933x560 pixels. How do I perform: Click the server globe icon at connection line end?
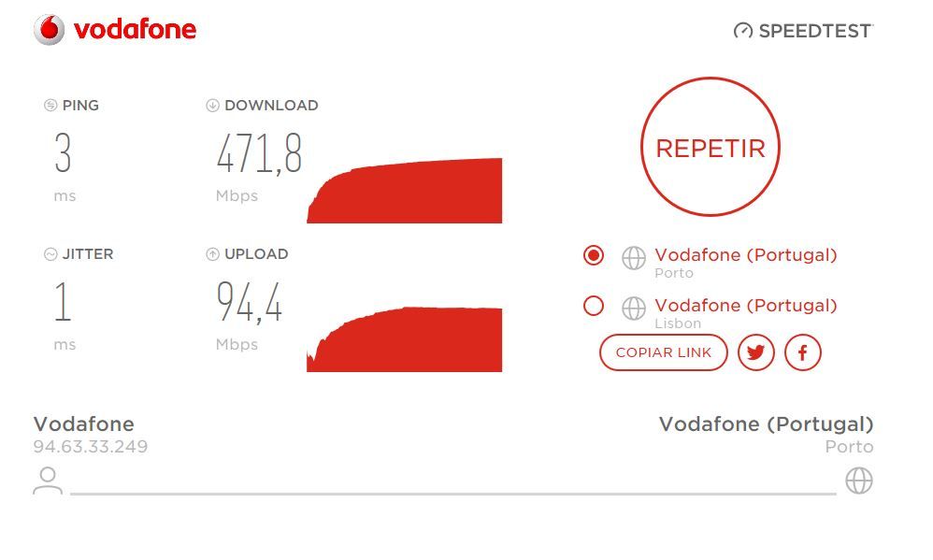tap(859, 481)
